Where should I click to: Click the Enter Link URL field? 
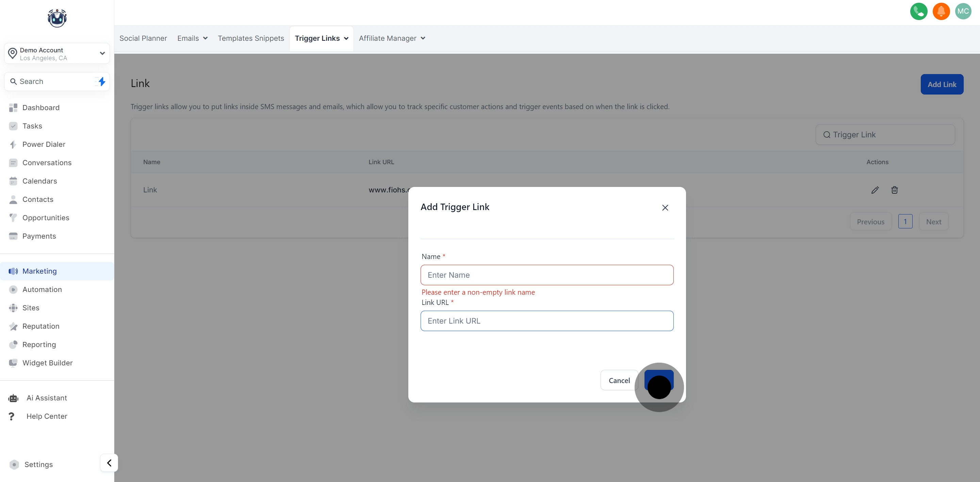(x=547, y=321)
